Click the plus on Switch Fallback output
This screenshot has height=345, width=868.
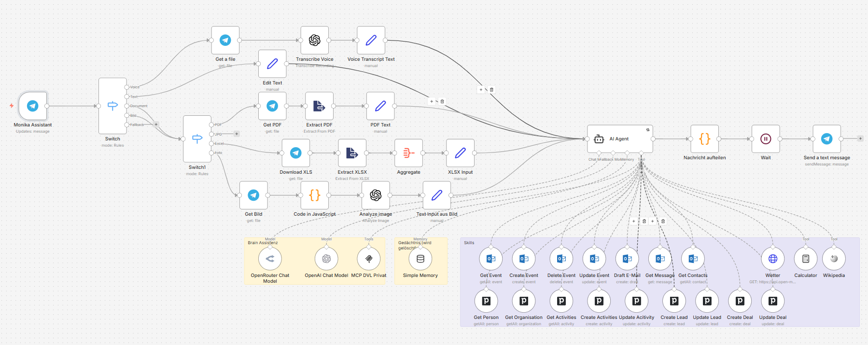click(x=156, y=124)
